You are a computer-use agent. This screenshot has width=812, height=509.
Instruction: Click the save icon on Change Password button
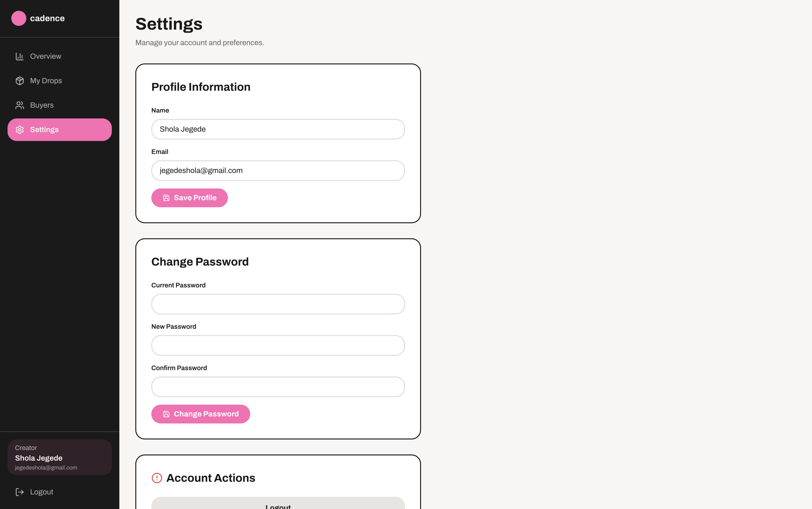[166, 414]
